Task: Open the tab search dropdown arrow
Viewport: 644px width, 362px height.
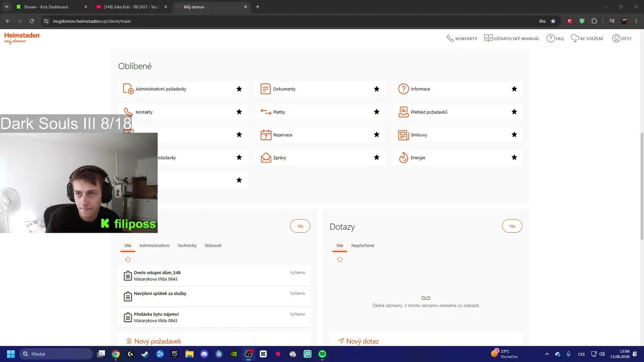Action: click(x=7, y=7)
